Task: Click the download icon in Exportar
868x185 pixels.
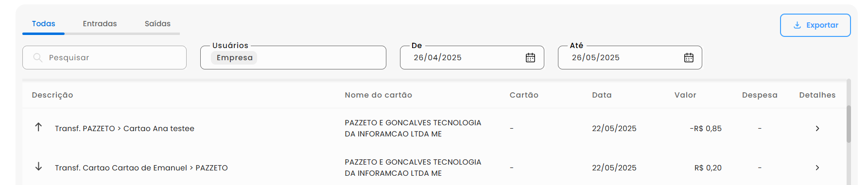Action: [797, 25]
